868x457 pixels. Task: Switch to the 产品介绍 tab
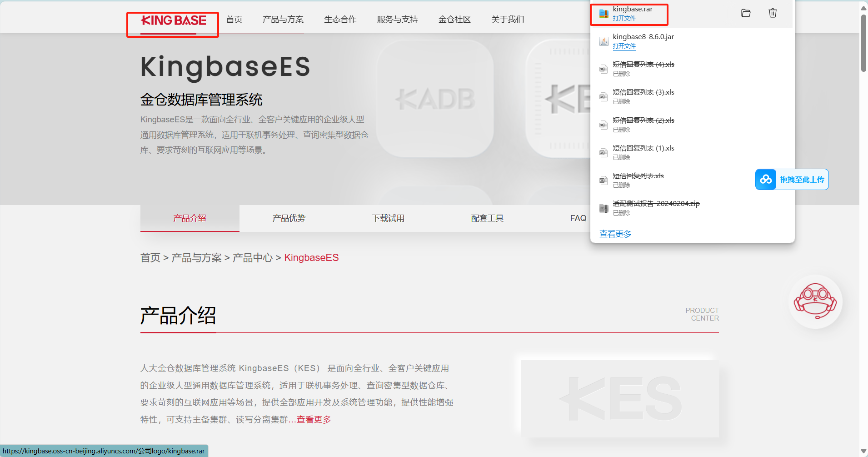[190, 218]
